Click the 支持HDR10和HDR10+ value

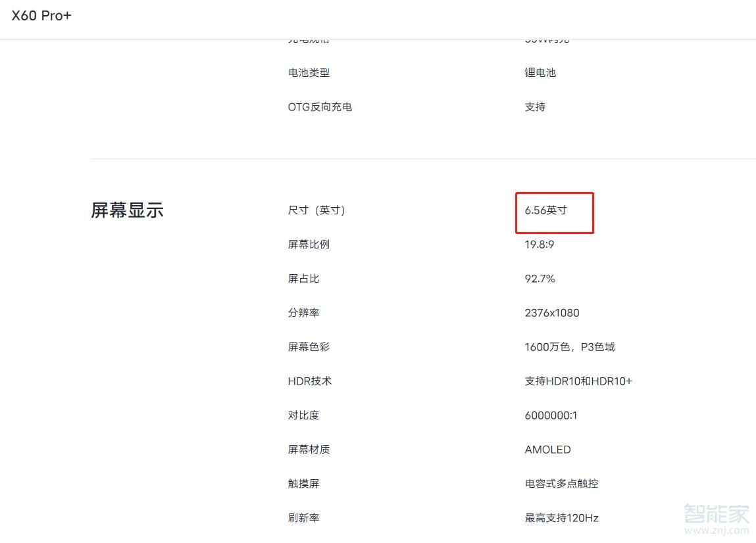point(578,381)
